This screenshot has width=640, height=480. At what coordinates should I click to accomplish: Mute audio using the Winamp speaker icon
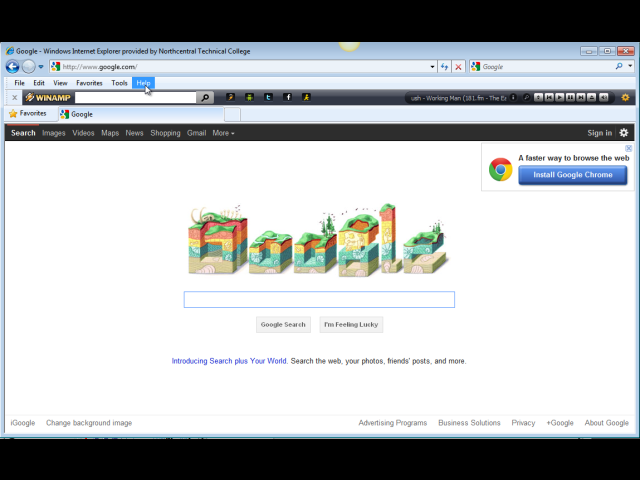coord(603,97)
